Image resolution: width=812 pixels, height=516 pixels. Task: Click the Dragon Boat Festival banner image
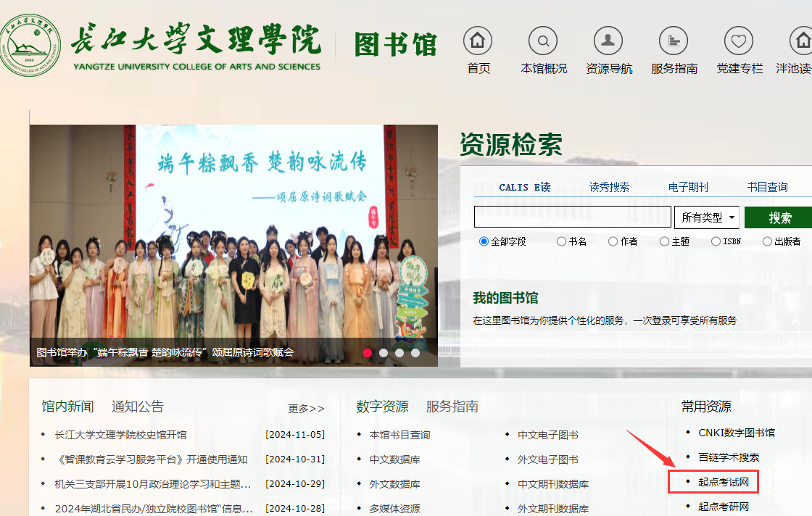(x=233, y=232)
